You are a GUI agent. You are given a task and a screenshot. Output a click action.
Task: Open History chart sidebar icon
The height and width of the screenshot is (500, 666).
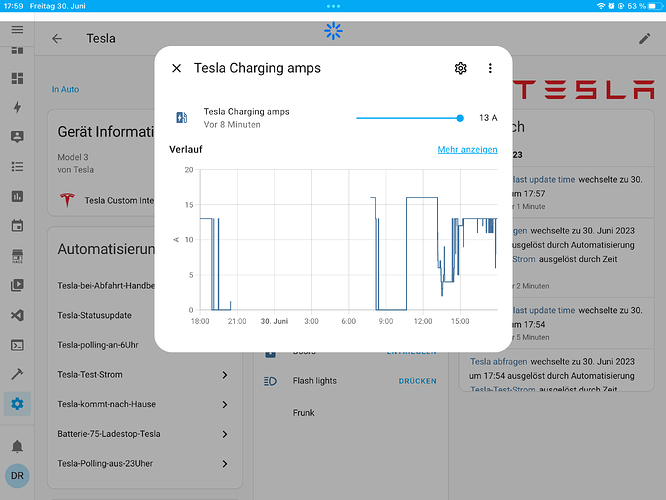pyautogui.click(x=17, y=196)
